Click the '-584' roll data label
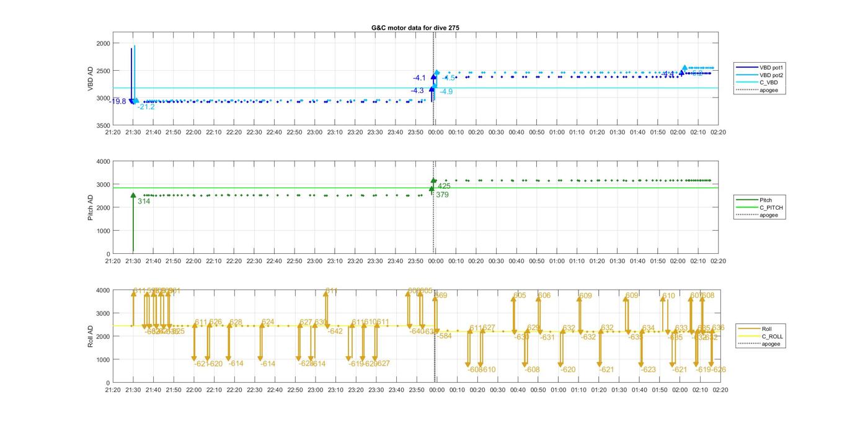Viewport: 868px width, 430px height. pyautogui.click(x=444, y=336)
